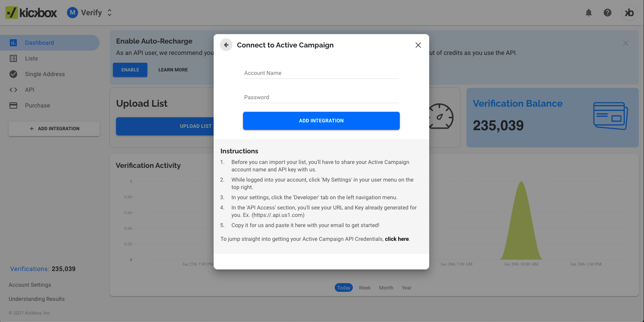
Task: Click the API code brackets icon
Action: pyautogui.click(x=13, y=90)
